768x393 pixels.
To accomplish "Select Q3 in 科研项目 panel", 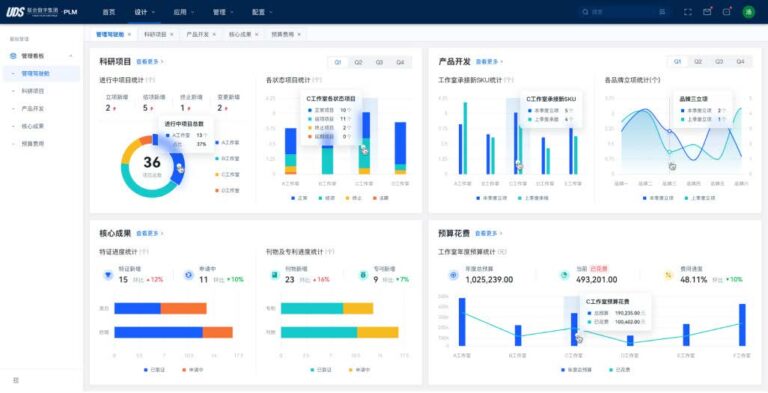I will [380, 62].
